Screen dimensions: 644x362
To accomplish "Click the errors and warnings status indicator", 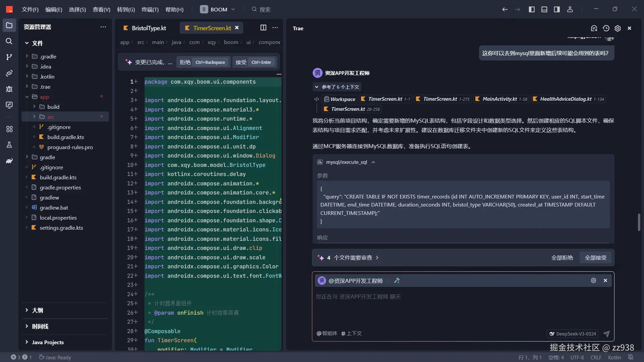I will click(21, 357).
